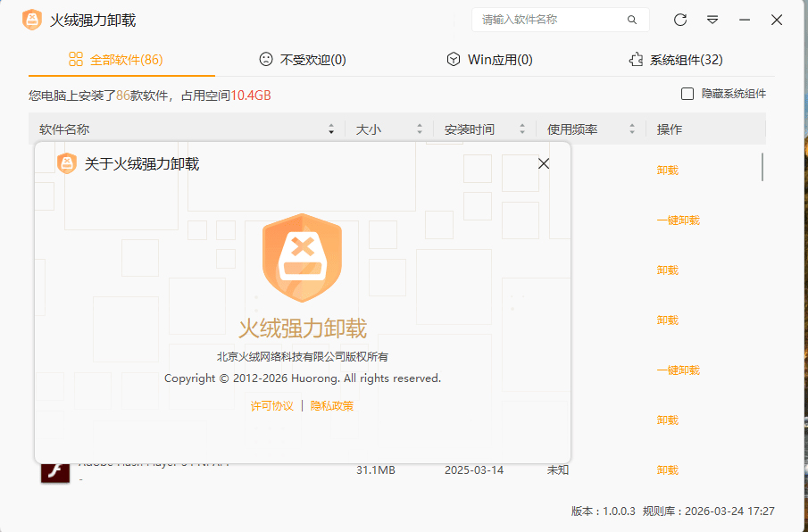Open the 不受欢迎(0) tab
This screenshot has width=808, height=532.
pyautogui.click(x=302, y=60)
